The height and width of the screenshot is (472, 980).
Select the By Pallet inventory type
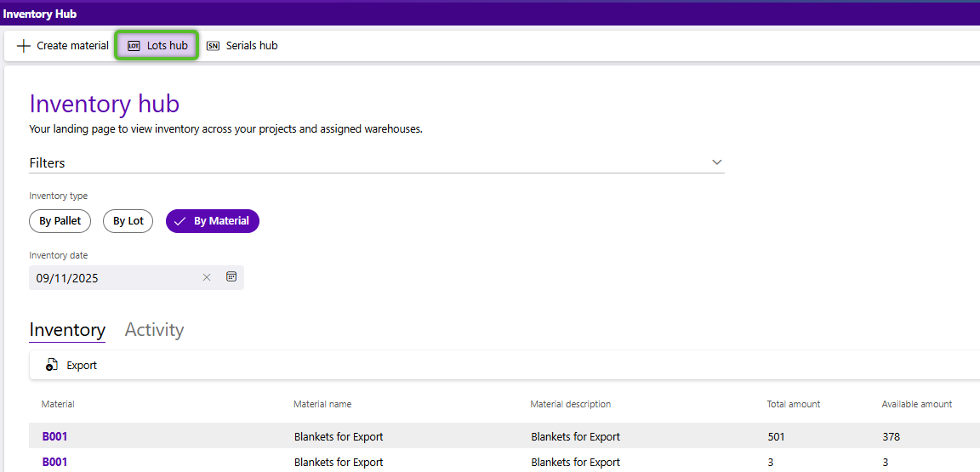pyautogui.click(x=60, y=221)
